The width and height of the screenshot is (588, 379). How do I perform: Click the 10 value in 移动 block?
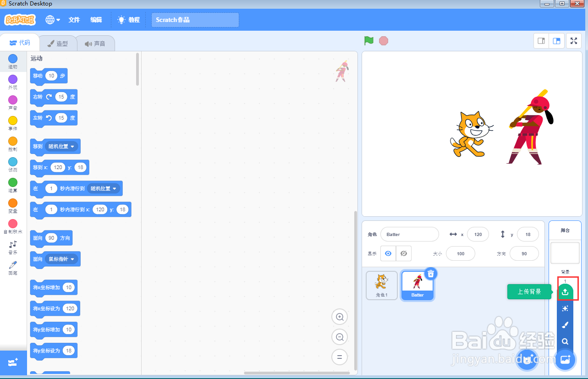coord(51,76)
